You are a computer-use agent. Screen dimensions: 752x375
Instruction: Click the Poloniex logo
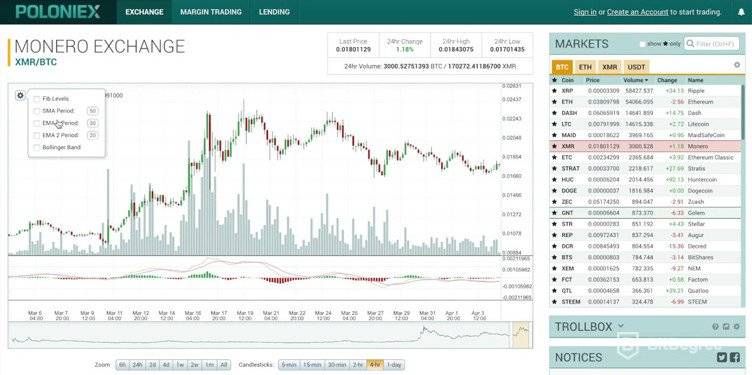pyautogui.click(x=58, y=12)
